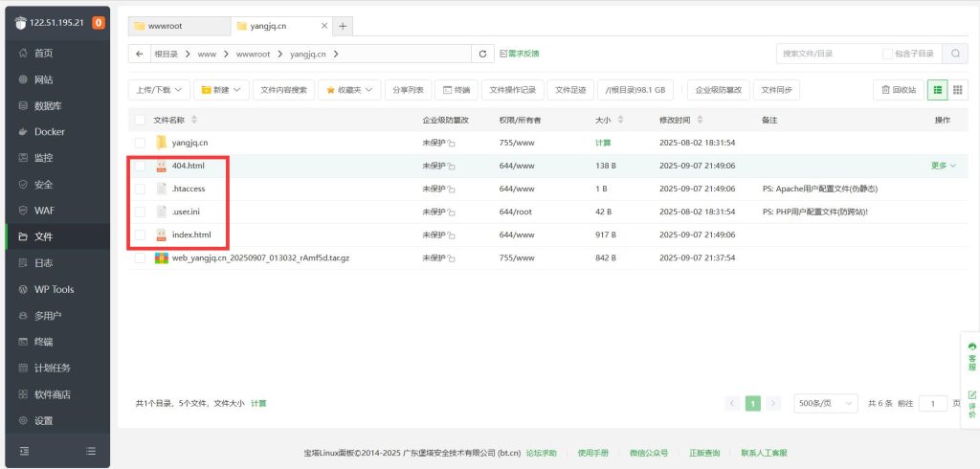Add a new tab with plus button
The width and height of the screenshot is (980, 469).
(343, 26)
